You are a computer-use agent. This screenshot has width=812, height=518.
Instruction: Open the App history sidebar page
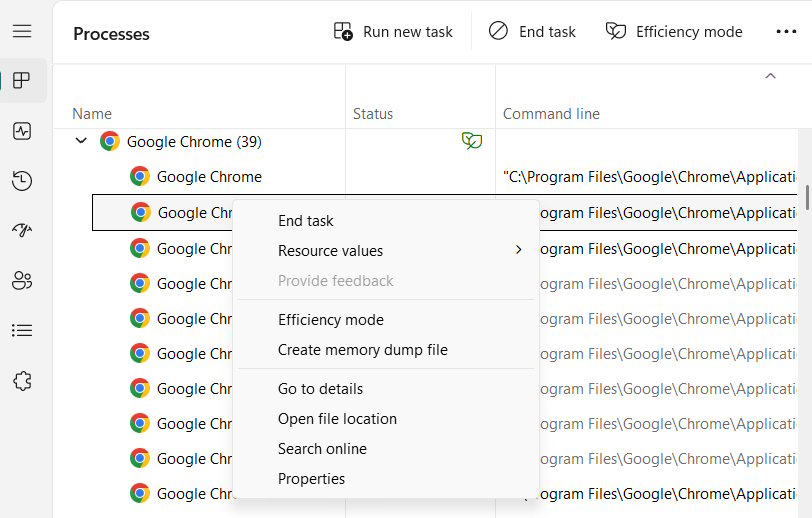[22, 180]
